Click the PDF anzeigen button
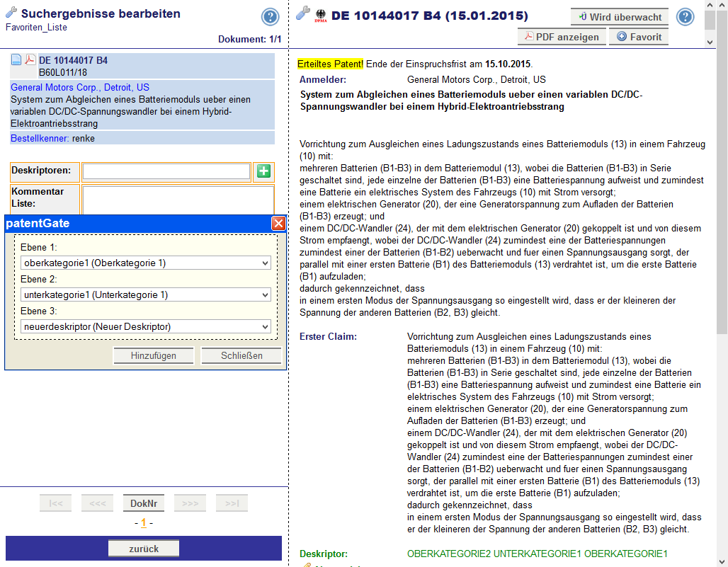 (562, 37)
